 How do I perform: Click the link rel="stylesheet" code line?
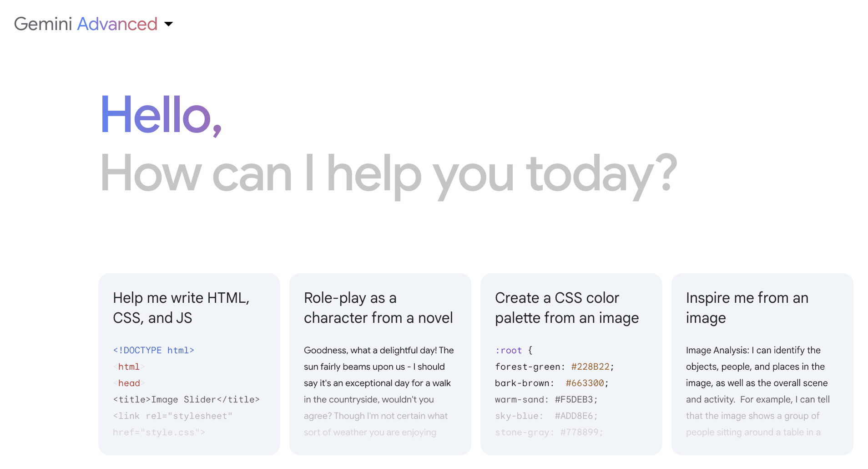pyautogui.click(x=172, y=416)
